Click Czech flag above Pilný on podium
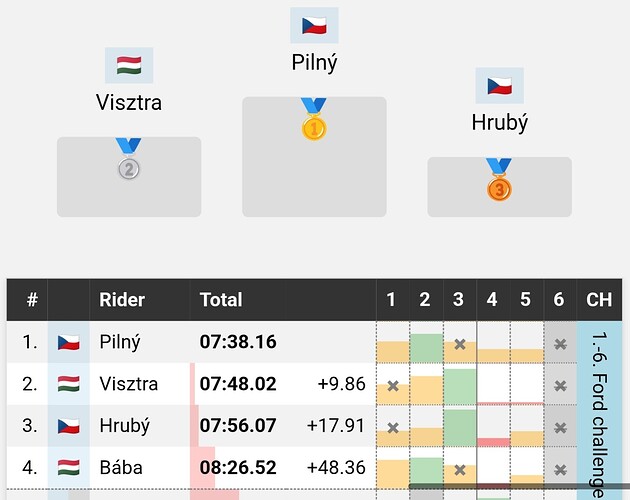This screenshot has height=500, width=630. pos(314,25)
